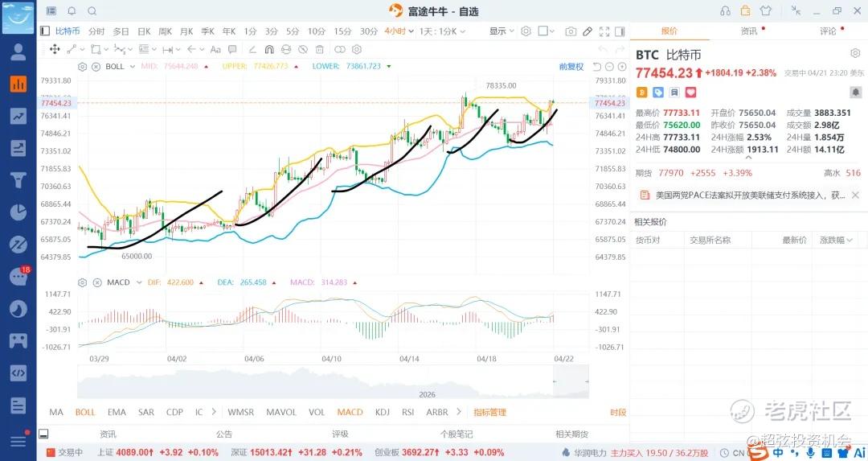Toggle the bottom-left panel layout icon
The width and height of the screenshot is (868, 461).
point(43,434)
